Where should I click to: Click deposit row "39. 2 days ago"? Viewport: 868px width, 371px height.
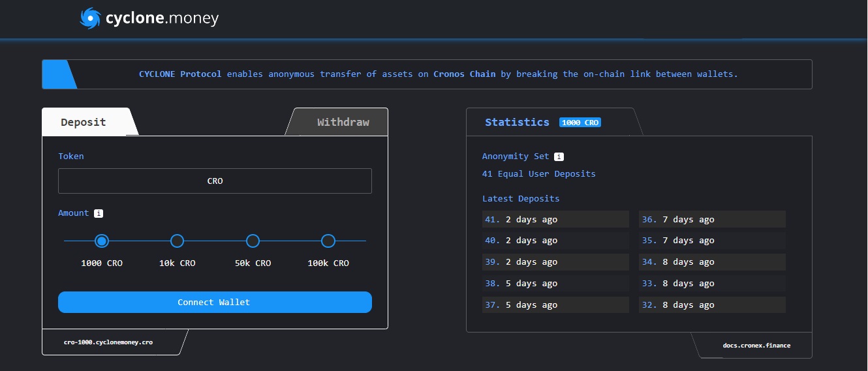point(555,262)
